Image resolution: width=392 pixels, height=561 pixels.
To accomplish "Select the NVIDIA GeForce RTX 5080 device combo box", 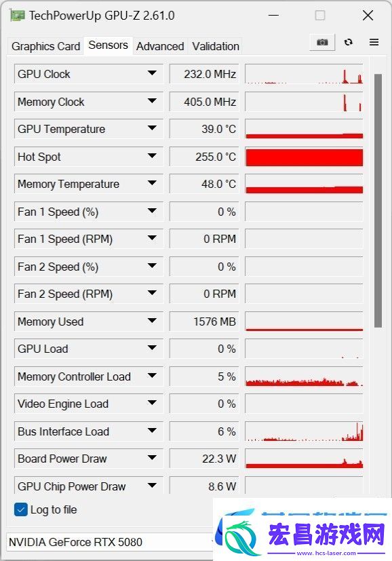I will click(x=109, y=542).
